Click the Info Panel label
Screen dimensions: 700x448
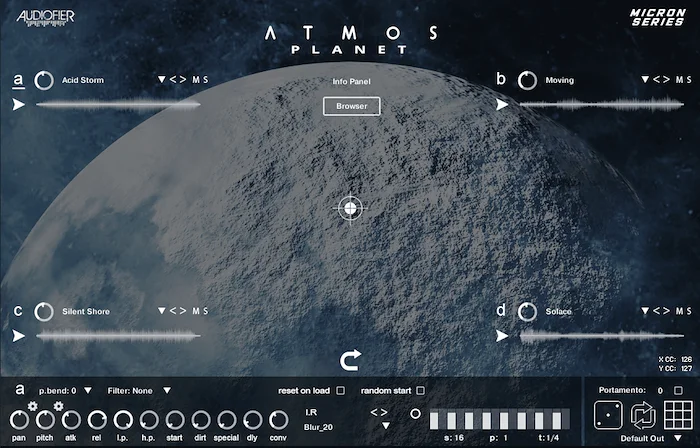tap(351, 82)
